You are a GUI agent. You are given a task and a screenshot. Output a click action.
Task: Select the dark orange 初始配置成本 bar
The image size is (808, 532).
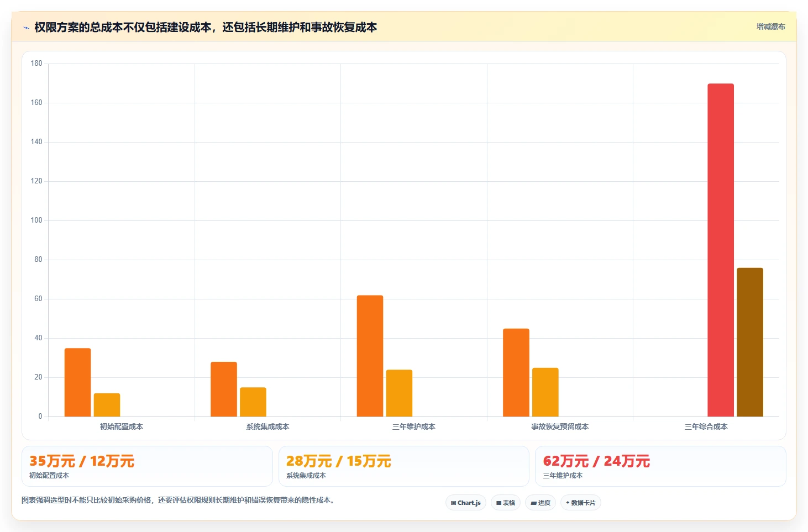[x=77, y=382]
